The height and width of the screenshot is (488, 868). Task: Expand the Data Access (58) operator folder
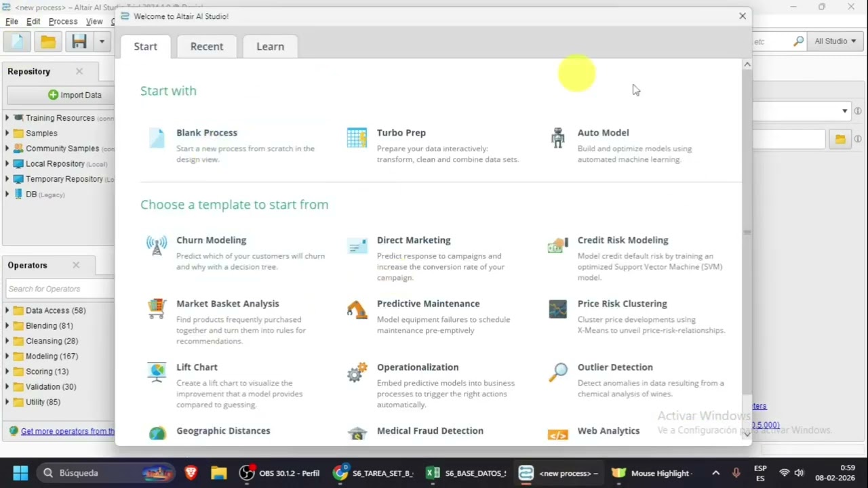[x=7, y=310]
